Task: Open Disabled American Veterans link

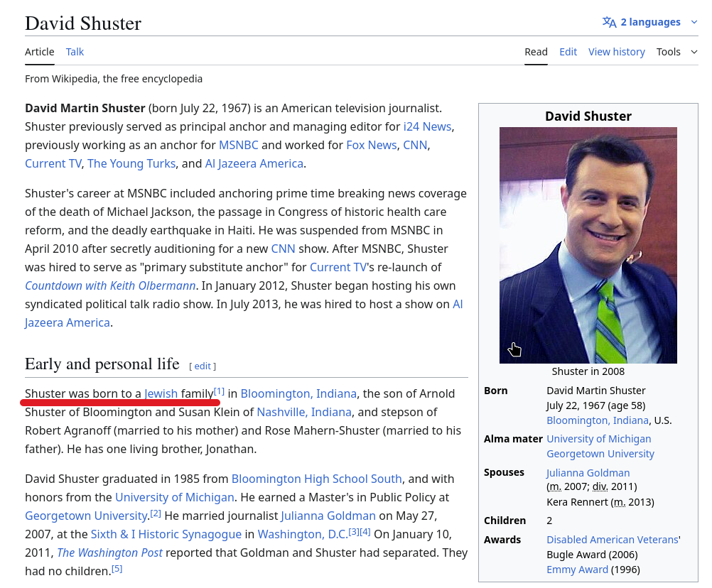Action: [612, 540]
